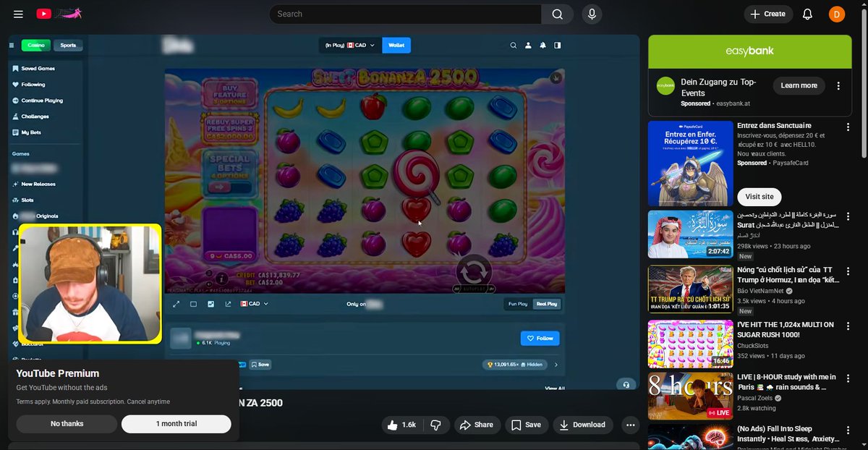Click the Download button

point(583,425)
